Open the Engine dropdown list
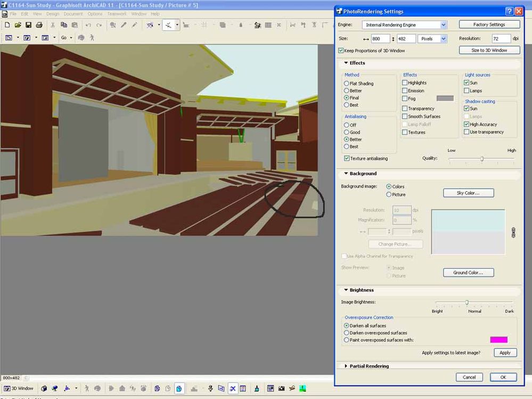The height and width of the screenshot is (399, 532). [x=443, y=25]
